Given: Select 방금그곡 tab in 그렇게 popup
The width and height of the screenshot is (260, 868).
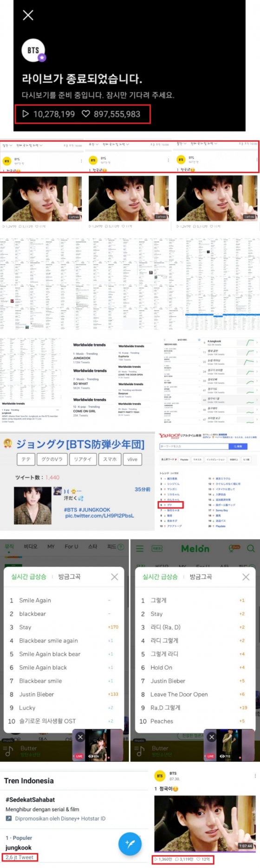Looking at the screenshot, I should pyautogui.click(x=201, y=577).
